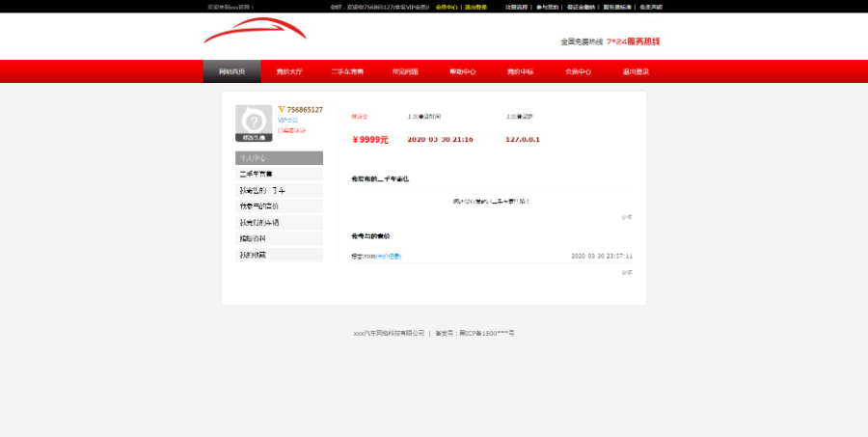Click the 修改头像 label under avatar
The height and width of the screenshot is (437, 868).
254,137
